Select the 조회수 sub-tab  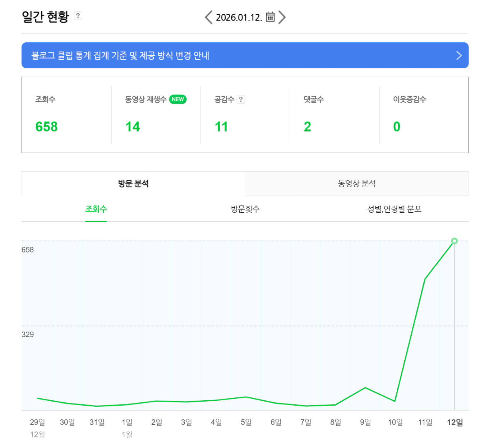(96, 209)
